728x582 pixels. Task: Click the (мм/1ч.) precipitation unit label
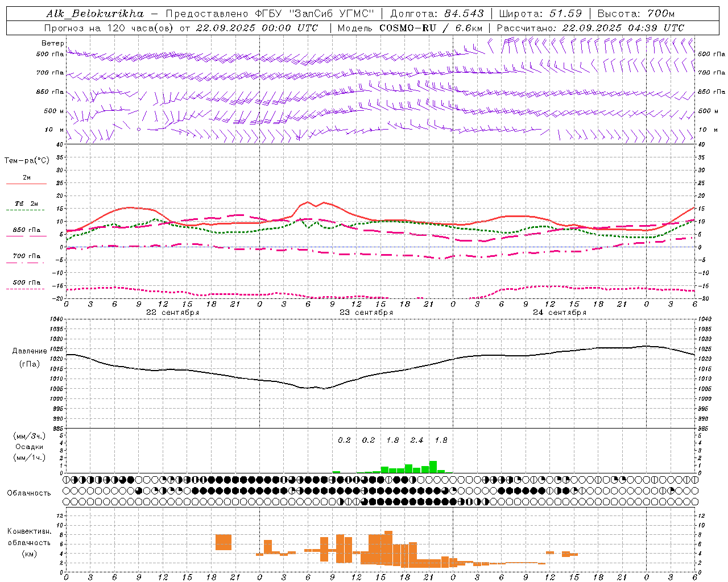30,458
